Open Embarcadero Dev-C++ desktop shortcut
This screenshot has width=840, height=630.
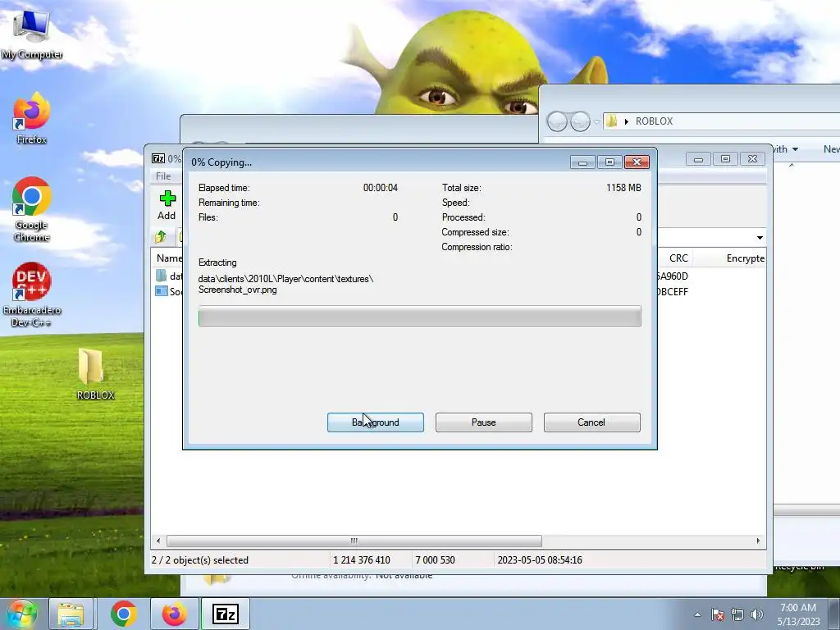(x=31, y=294)
